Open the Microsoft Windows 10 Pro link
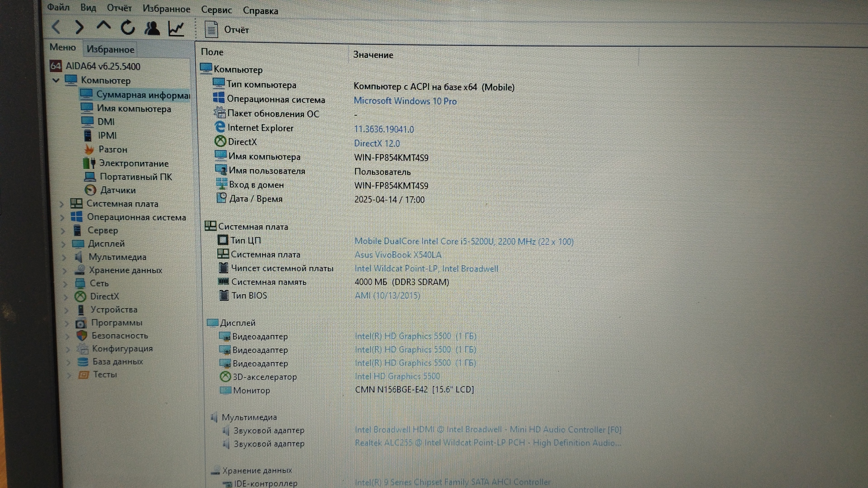The image size is (868, 488). [405, 101]
